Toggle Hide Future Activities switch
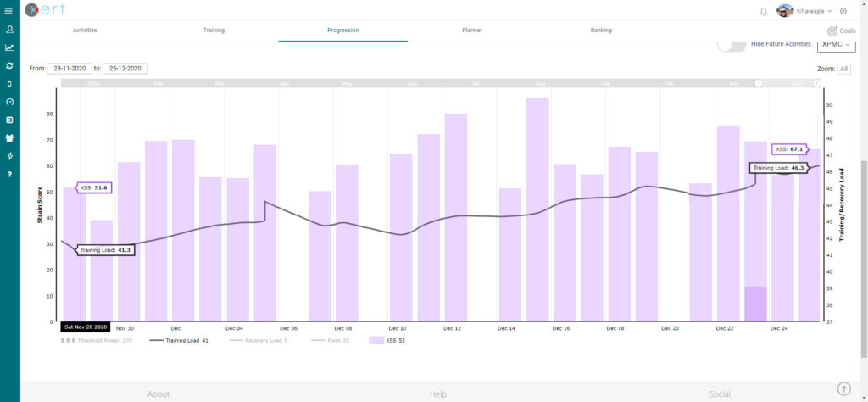 click(732, 44)
